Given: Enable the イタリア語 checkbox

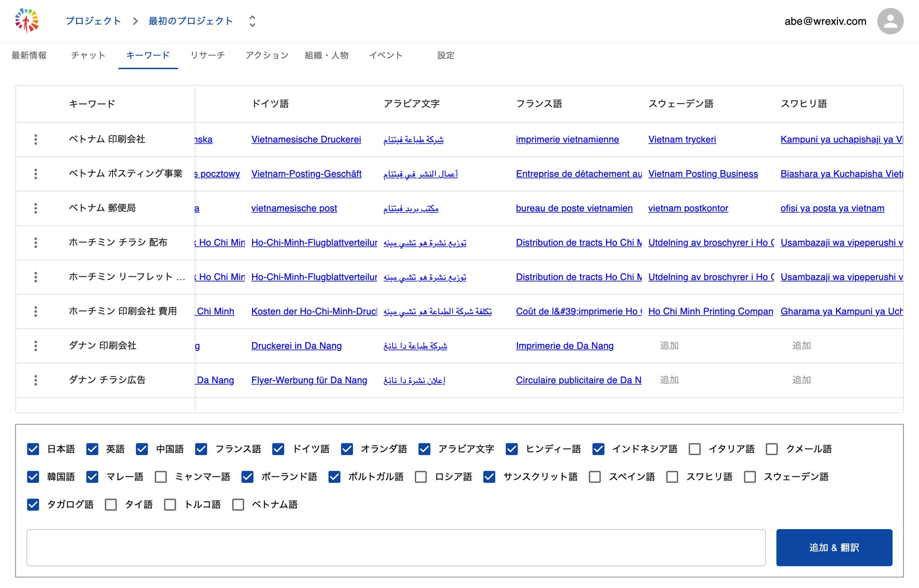Looking at the screenshot, I should tap(694, 449).
